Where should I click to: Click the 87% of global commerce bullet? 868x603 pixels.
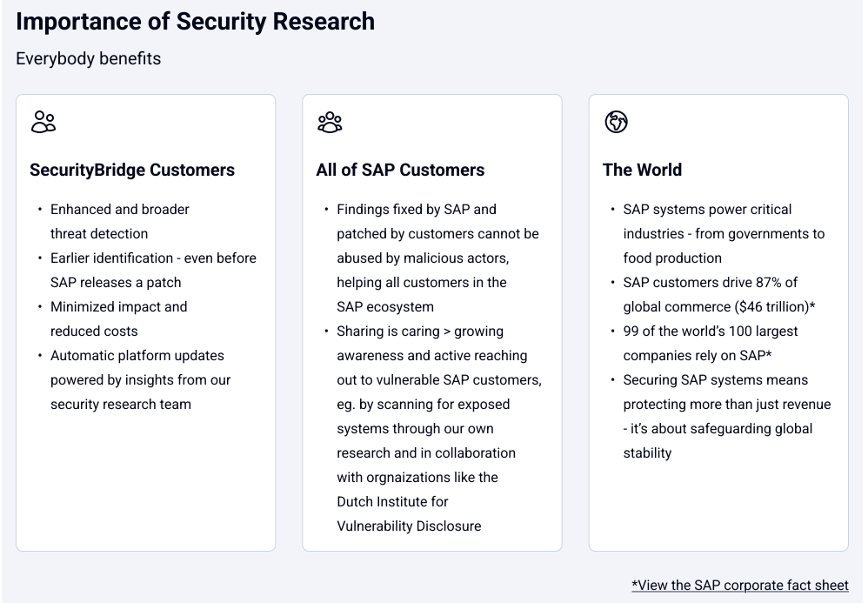[718, 294]
